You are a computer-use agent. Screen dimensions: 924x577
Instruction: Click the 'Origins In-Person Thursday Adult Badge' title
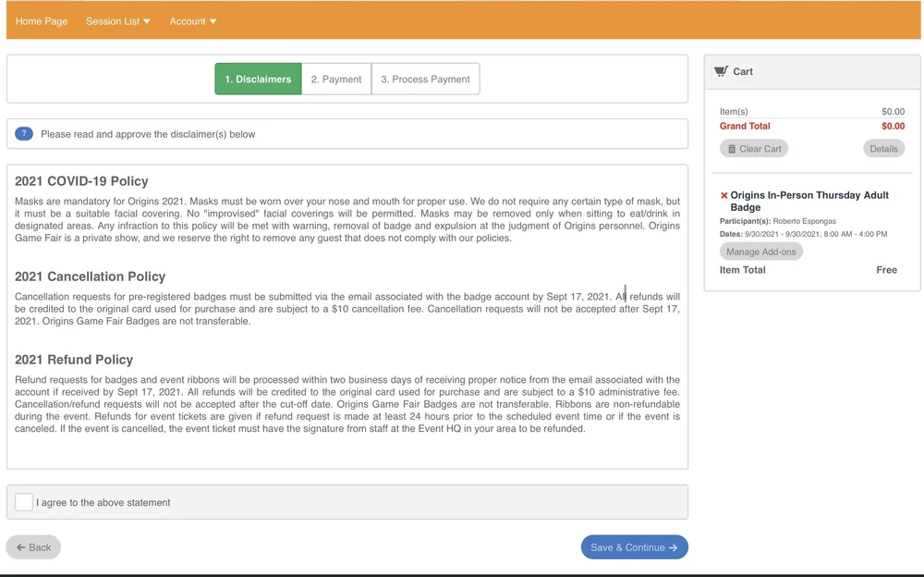[809, 202]
